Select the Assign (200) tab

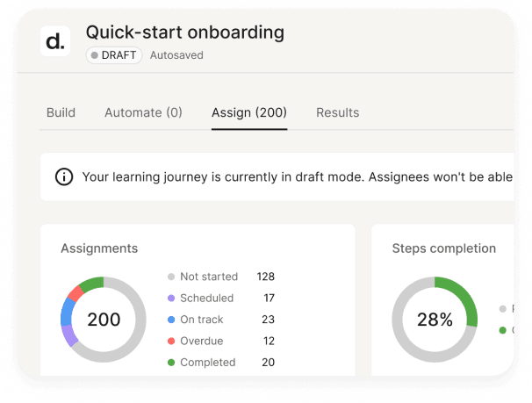[249, 112]
